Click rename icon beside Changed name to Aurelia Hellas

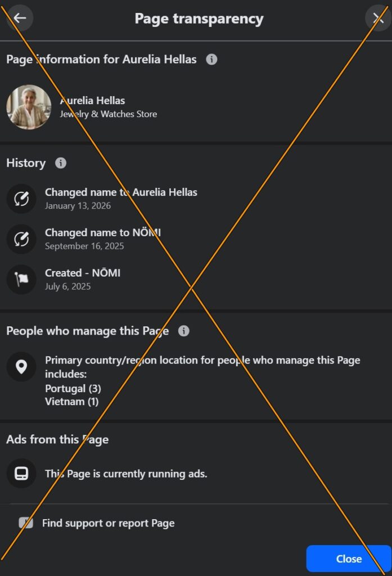[21, 199]
